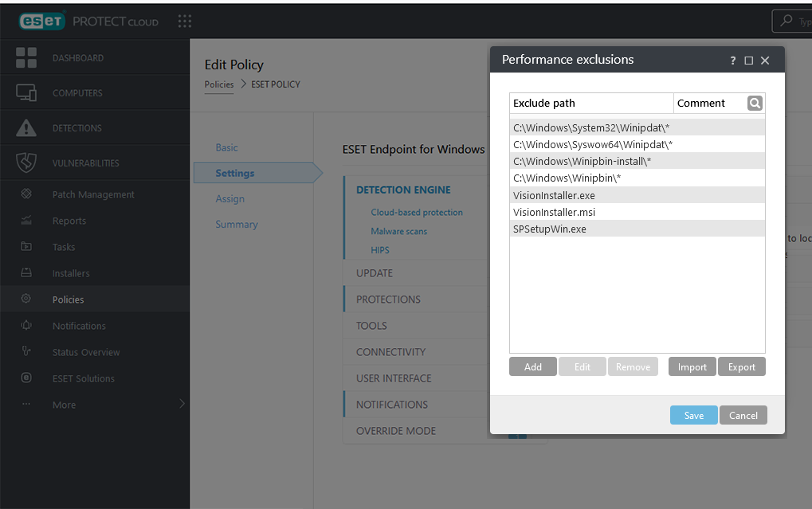This screenshot has height=509, width=812.
Task: Click the top search box magnifier
Action: click(787, 21)
